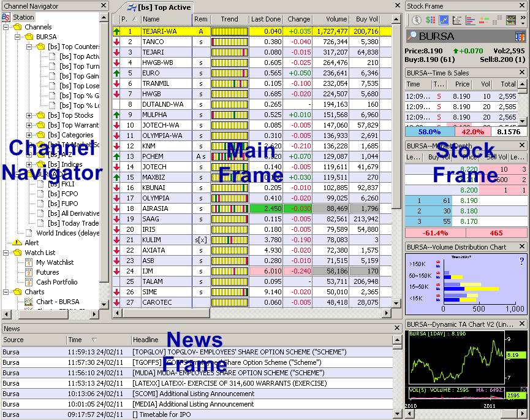Open [bs] Today Trade channel
Image resolution: width=530 pixels, height=420 pixels.
73,223
